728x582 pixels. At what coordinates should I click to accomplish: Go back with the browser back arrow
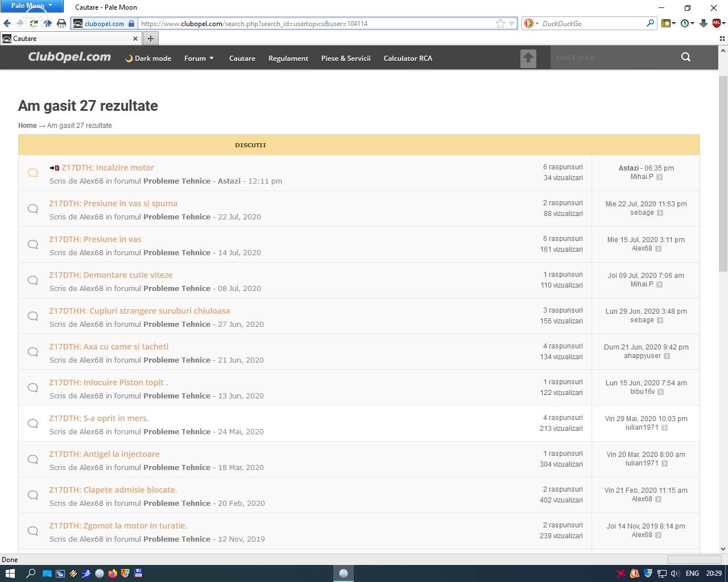point(7,23)
